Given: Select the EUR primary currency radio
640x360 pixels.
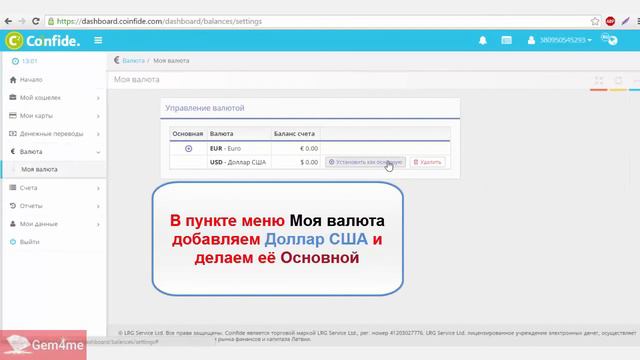Looking at the screenshot, I should 188,149.
